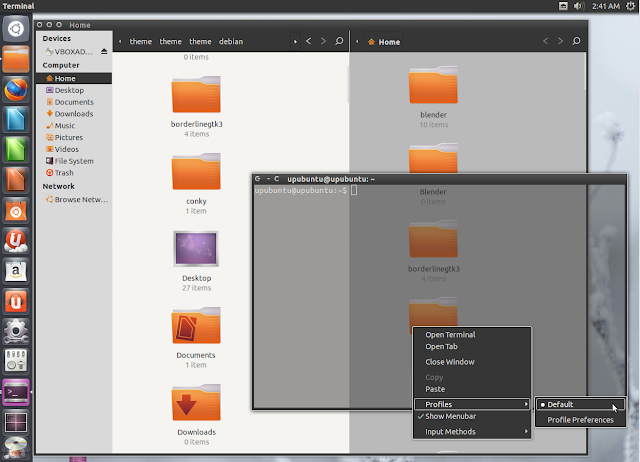The image size is (640, 462).
Task: Go forward in left file pane
Action: [x=323, y=41]
